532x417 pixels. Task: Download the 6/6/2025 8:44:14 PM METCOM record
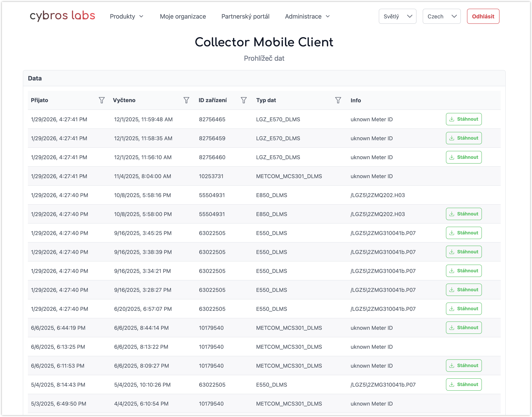click(463, 328)
